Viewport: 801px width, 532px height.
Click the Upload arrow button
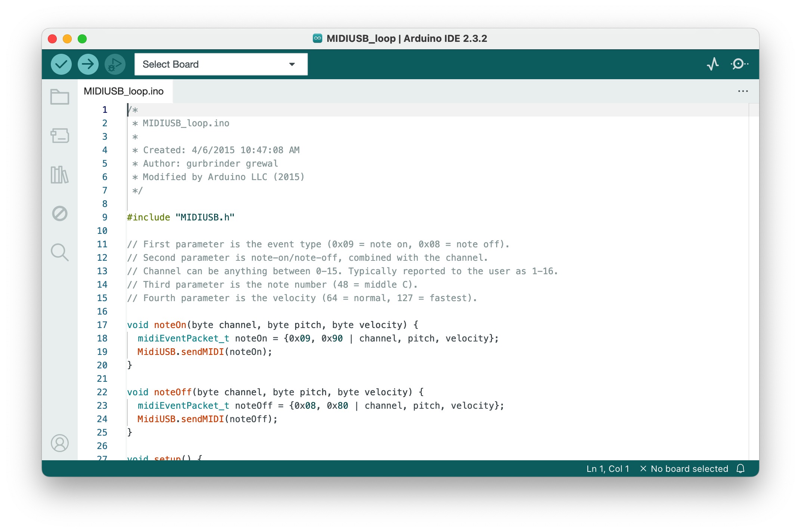88,64
